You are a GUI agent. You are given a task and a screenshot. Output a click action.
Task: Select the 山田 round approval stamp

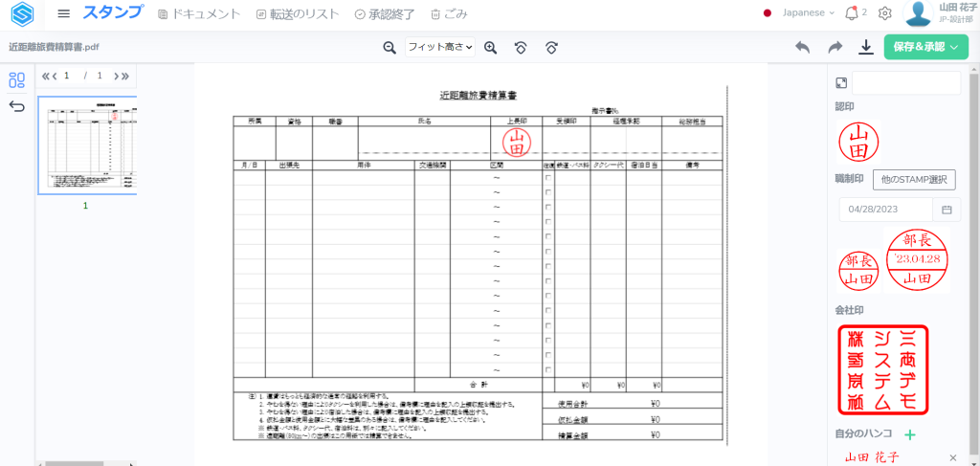(x=858, y=143)
